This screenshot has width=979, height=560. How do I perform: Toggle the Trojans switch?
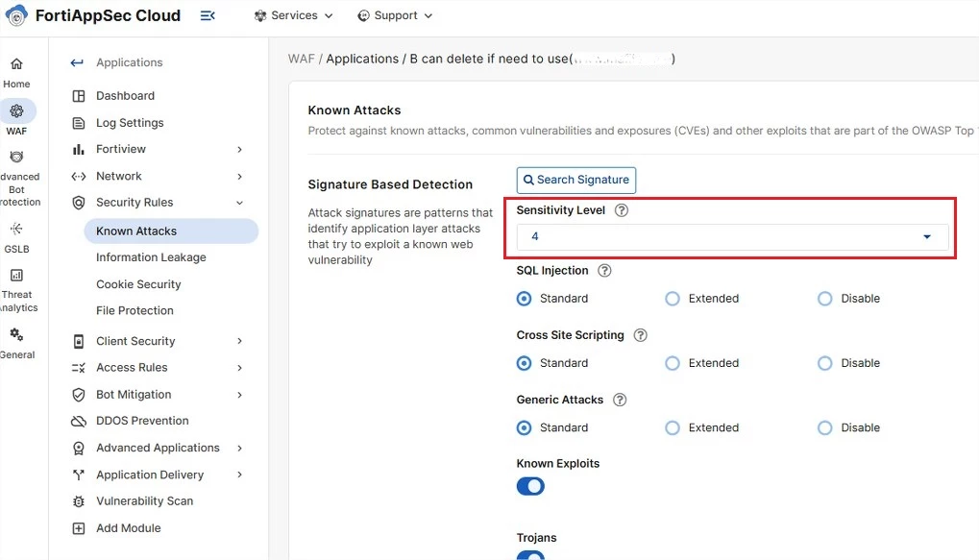point(530,555)
